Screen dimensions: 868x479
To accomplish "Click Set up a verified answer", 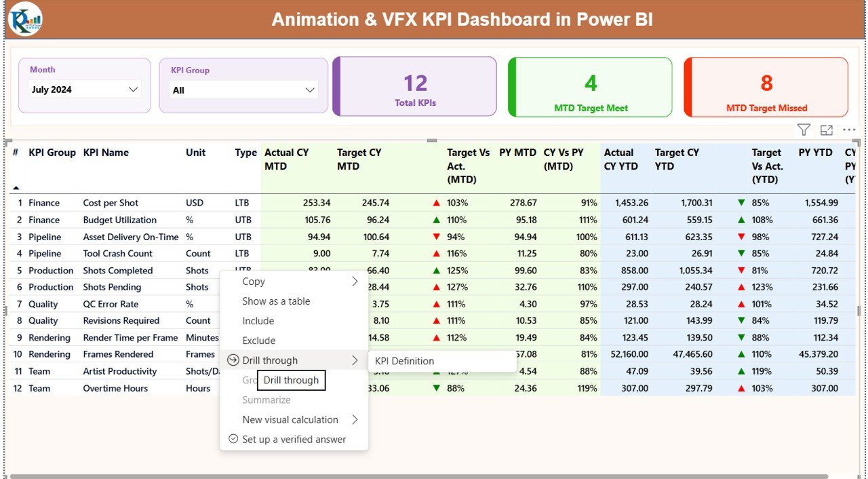I will click(294, 439).
